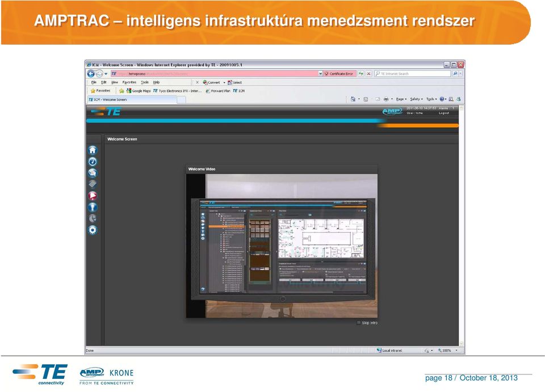Open the Favorites menu in the menu bar
The image size is (545, 392).
tap(129, 82)
